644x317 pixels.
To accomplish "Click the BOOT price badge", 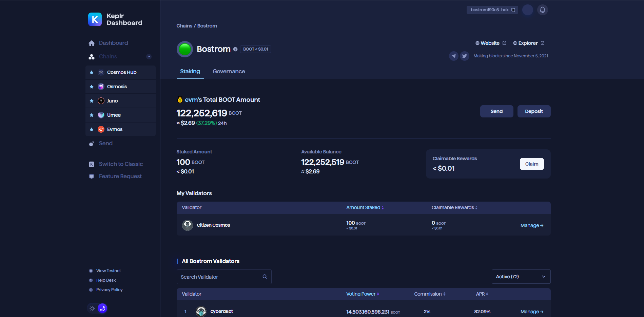I will [x=256, y=49].
